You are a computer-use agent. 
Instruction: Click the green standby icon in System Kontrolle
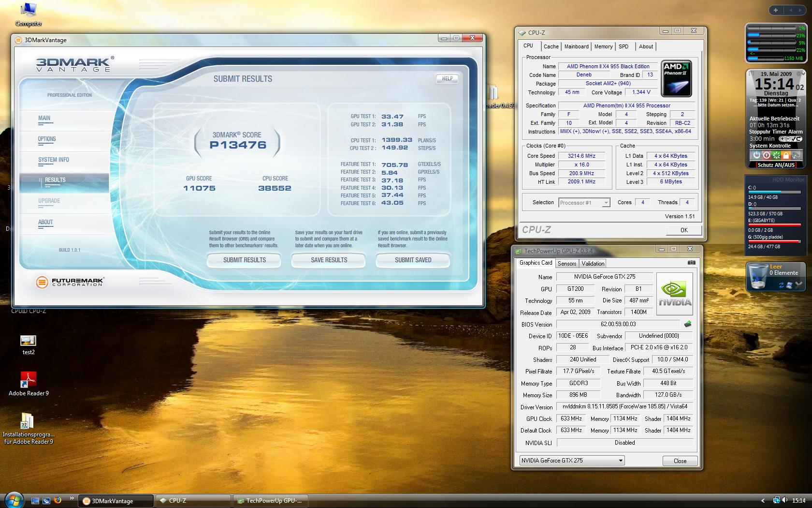point(776,155)
